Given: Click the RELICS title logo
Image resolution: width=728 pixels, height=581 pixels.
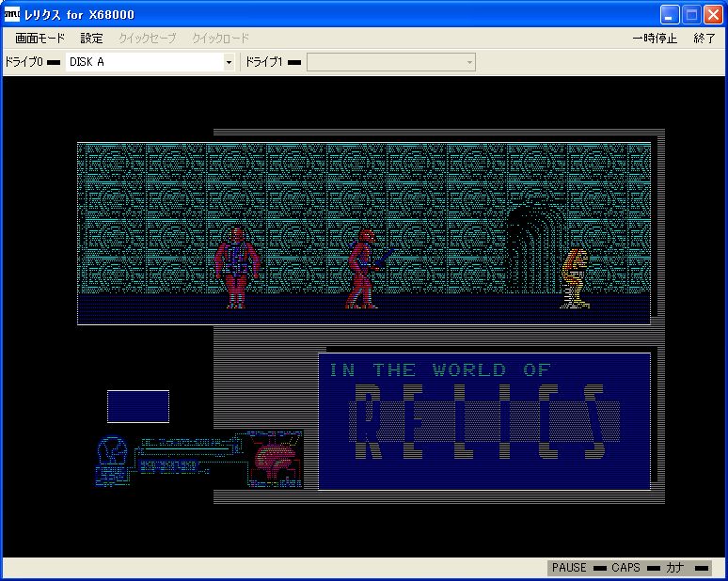Looking at the screenshot, I should tap(484, 421).
